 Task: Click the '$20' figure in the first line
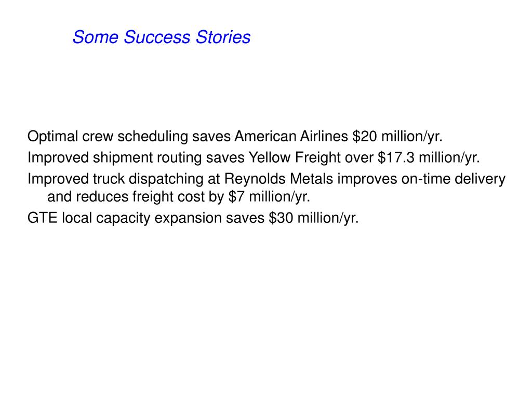tap(364, 137)
